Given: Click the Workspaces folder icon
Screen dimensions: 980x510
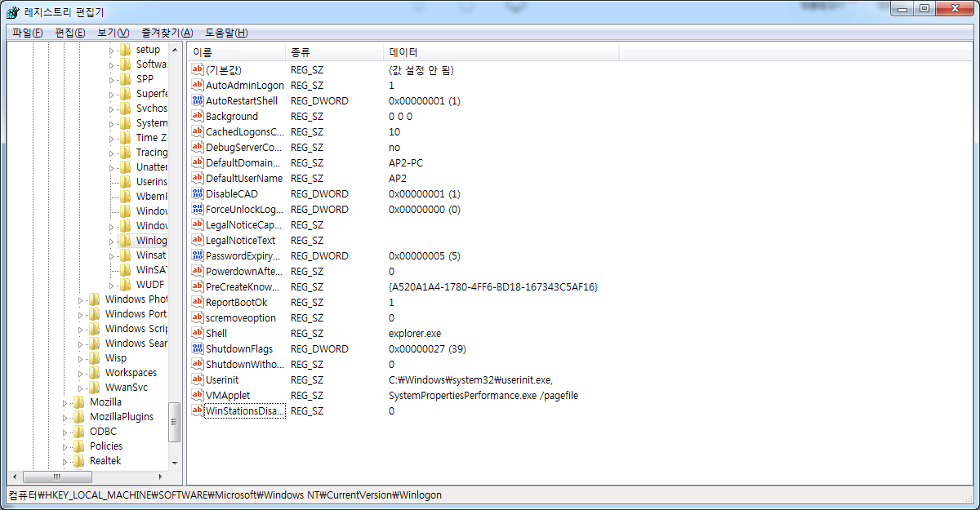Looking at the screenshot, I should point(94,373).
